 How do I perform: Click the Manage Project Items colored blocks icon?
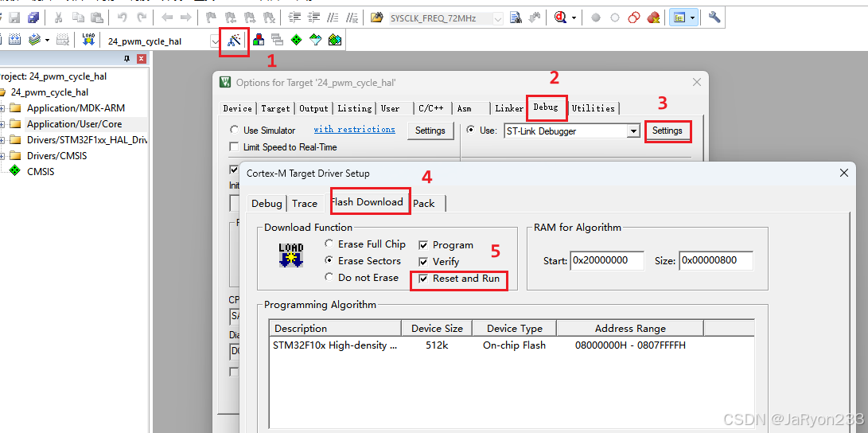click(259, 40)
